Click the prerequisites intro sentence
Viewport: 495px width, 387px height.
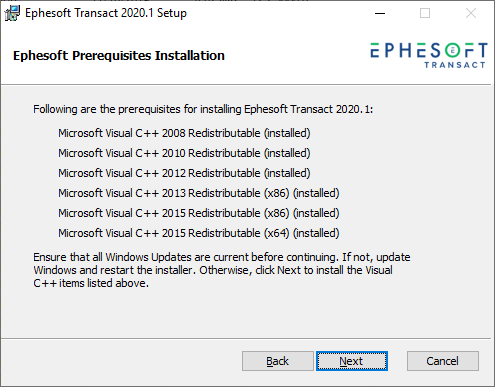pyautogui.click(x=203, y=109)
